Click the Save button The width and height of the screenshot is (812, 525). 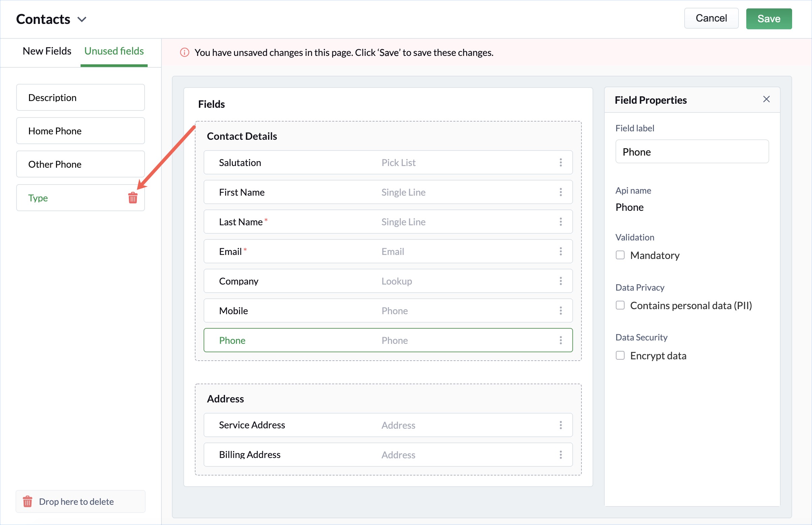click(769, 19)
